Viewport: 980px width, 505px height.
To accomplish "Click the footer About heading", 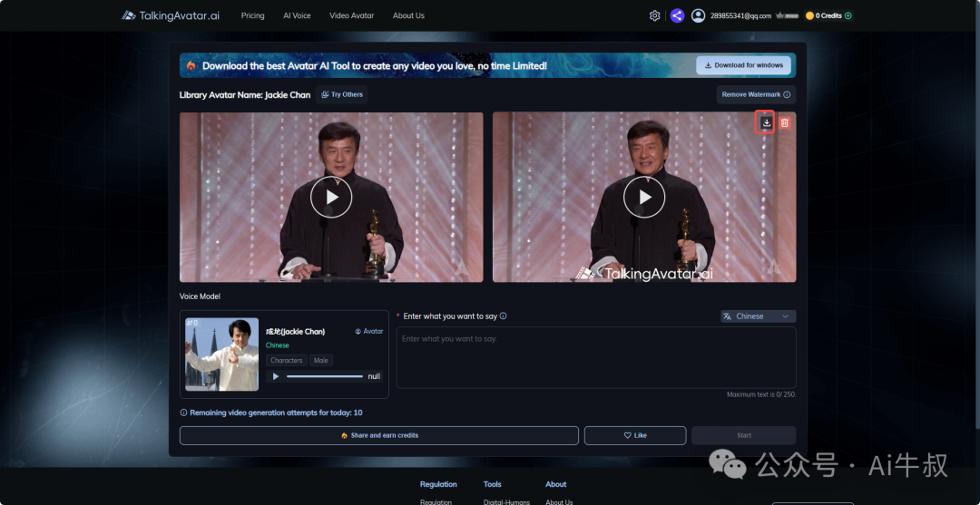I will coord(555,484).
